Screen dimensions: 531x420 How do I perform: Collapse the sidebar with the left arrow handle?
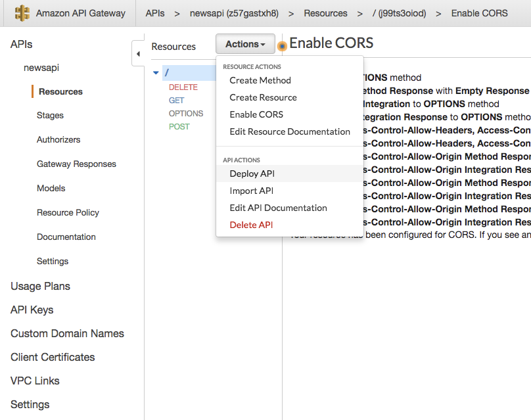[x=138, y=53]
